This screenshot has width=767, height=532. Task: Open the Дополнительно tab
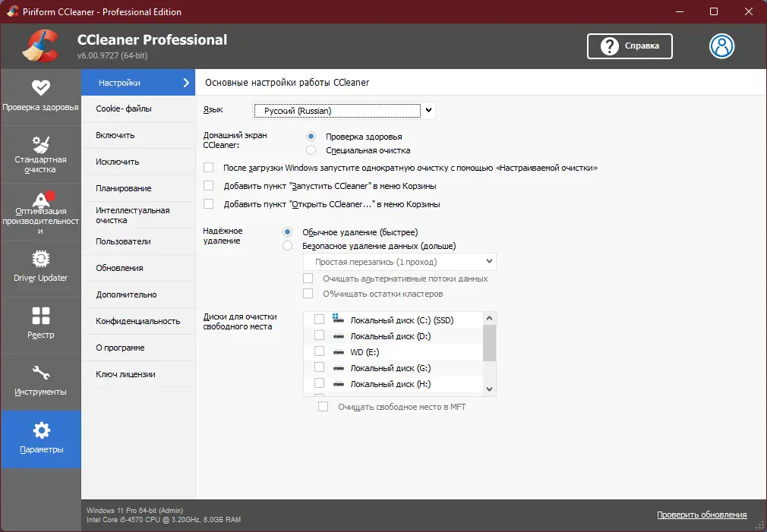coord(138,294)
